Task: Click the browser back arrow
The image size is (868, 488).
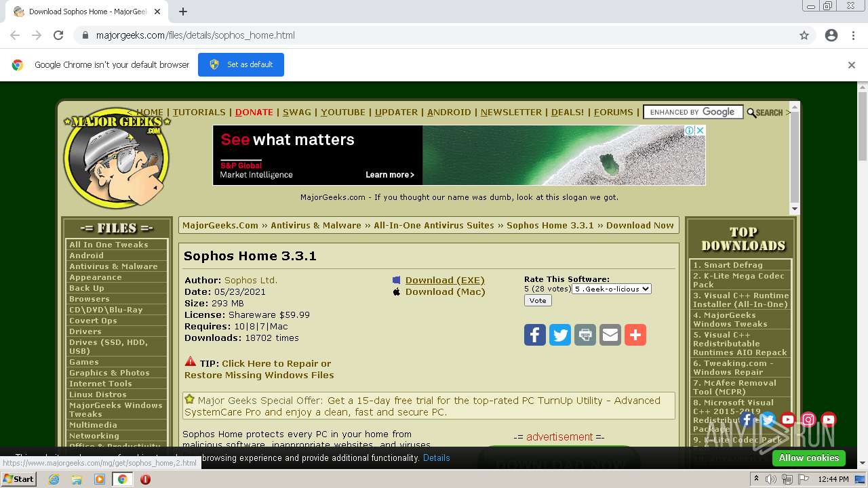Action: coord(15,35)
